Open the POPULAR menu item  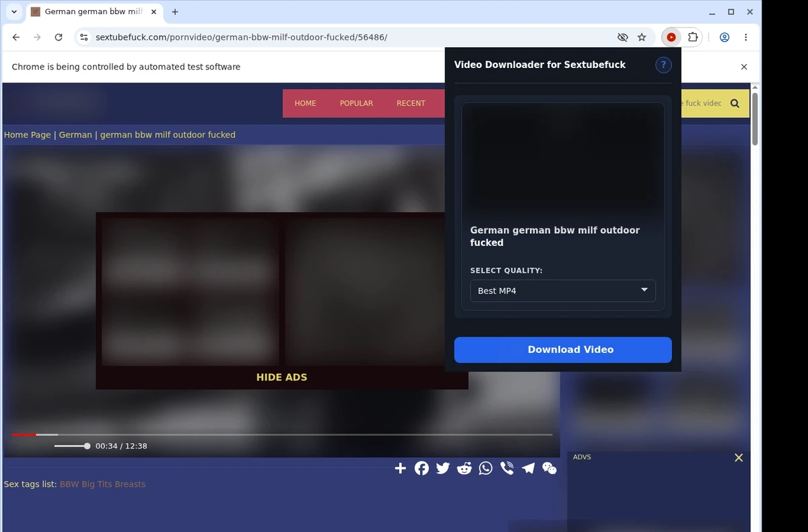[356, 103]
